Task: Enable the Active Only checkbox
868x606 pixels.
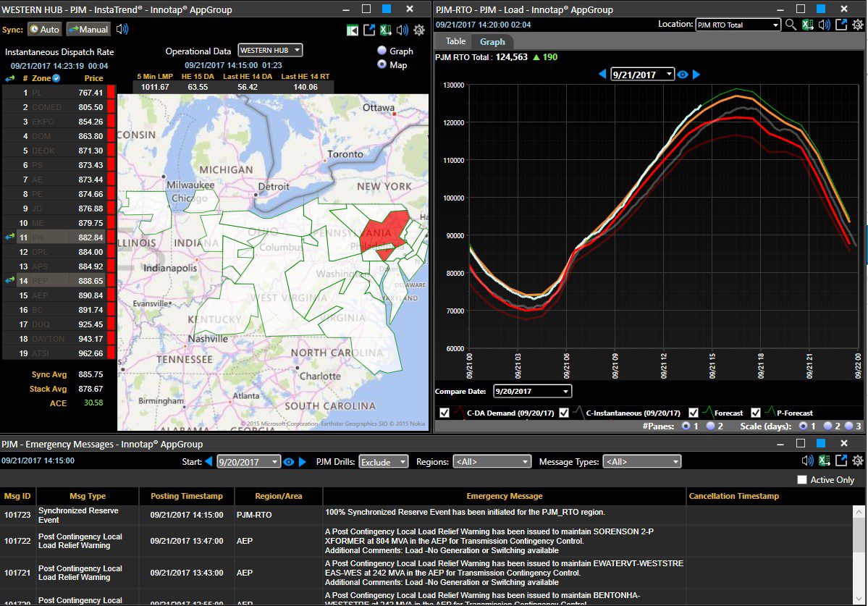Action: (802, 480)
